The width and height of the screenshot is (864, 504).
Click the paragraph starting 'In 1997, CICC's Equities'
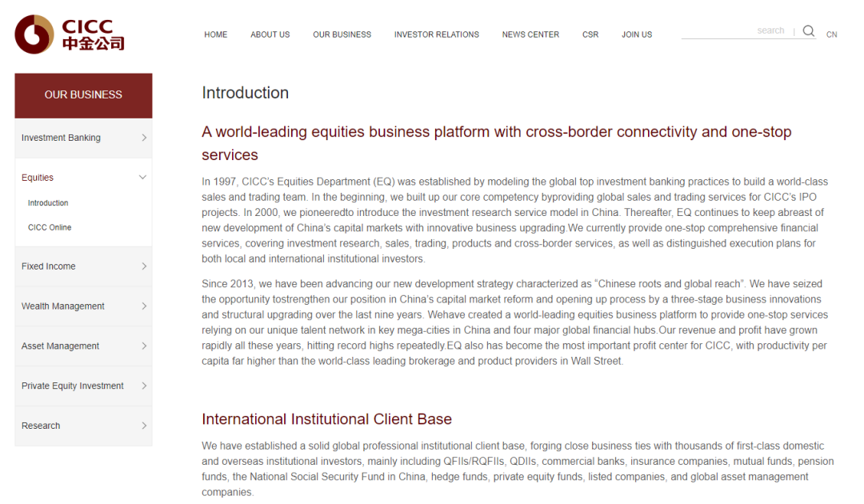pos(514,220)
